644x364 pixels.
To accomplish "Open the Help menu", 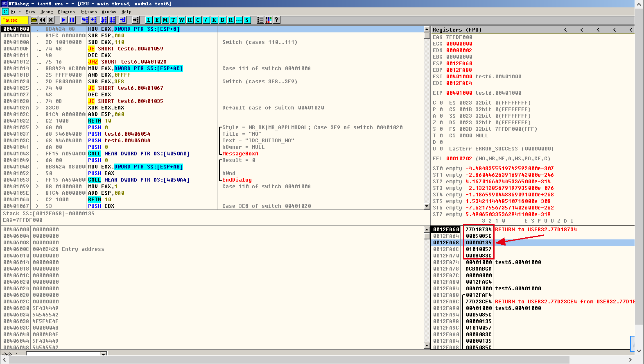I will tap(126, 11).
